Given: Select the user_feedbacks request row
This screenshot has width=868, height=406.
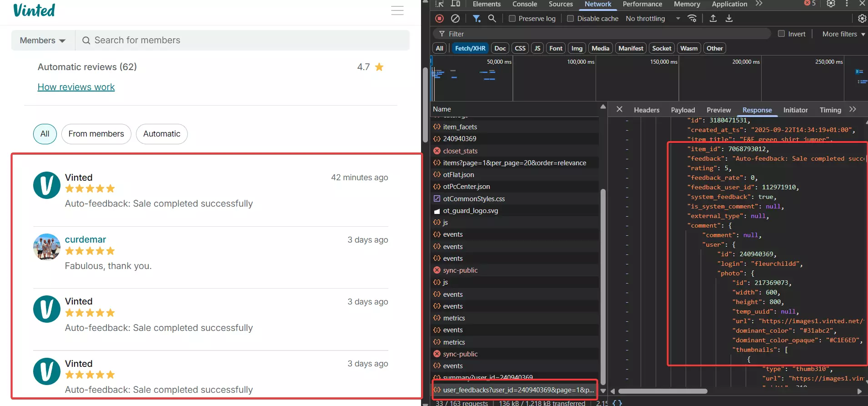Looking at the screenshot, I should tap(514, 390).
